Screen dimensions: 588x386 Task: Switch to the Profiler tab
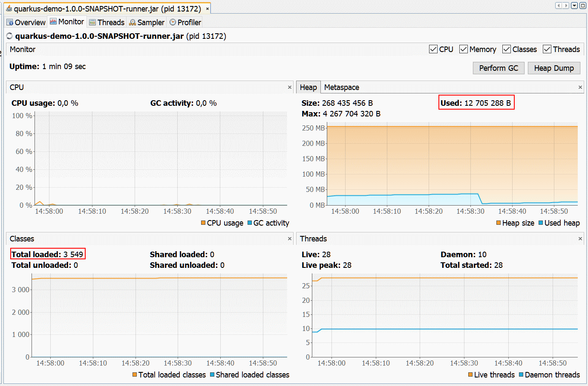(x=185, y=22)
